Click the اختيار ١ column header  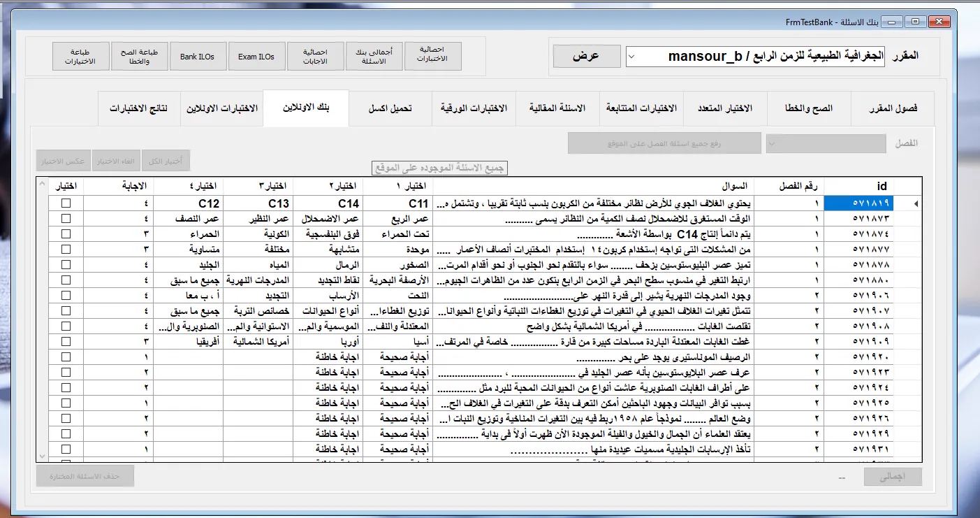(398, 186)
